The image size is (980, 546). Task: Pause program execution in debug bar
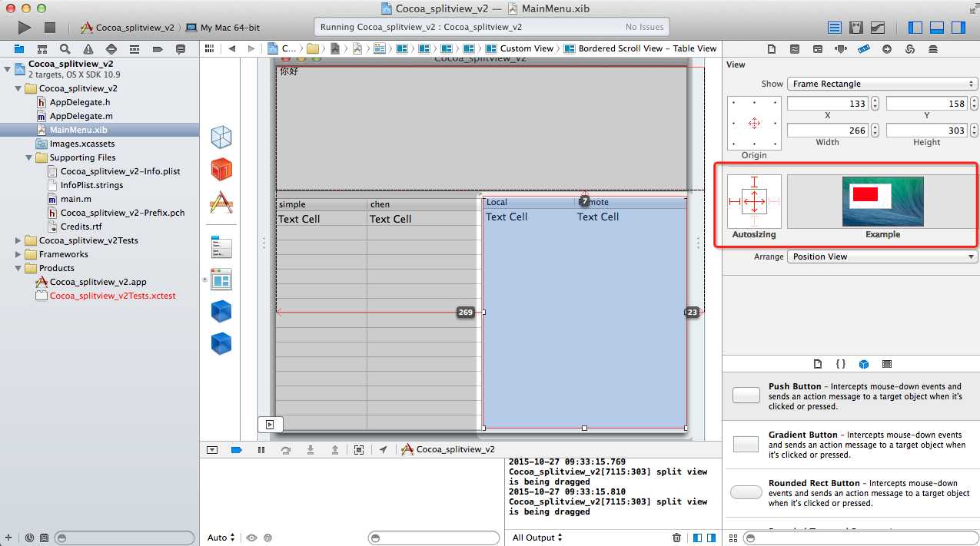261,450
